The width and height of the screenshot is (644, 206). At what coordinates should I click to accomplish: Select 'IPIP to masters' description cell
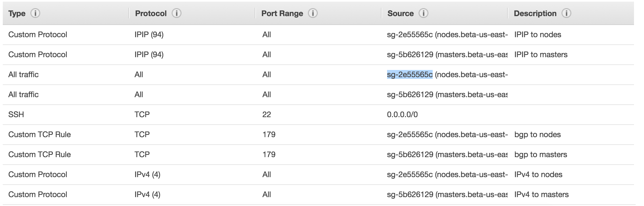point(541,54)
